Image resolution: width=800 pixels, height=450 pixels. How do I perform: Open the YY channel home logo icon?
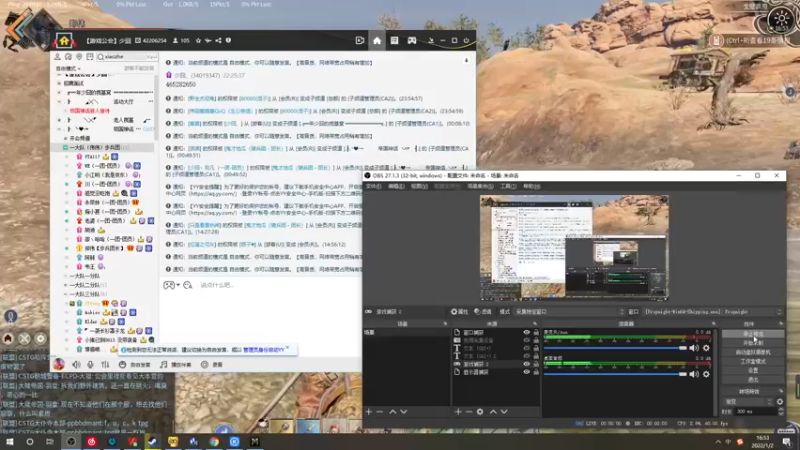pyautogui.click(x=64, y=40)
